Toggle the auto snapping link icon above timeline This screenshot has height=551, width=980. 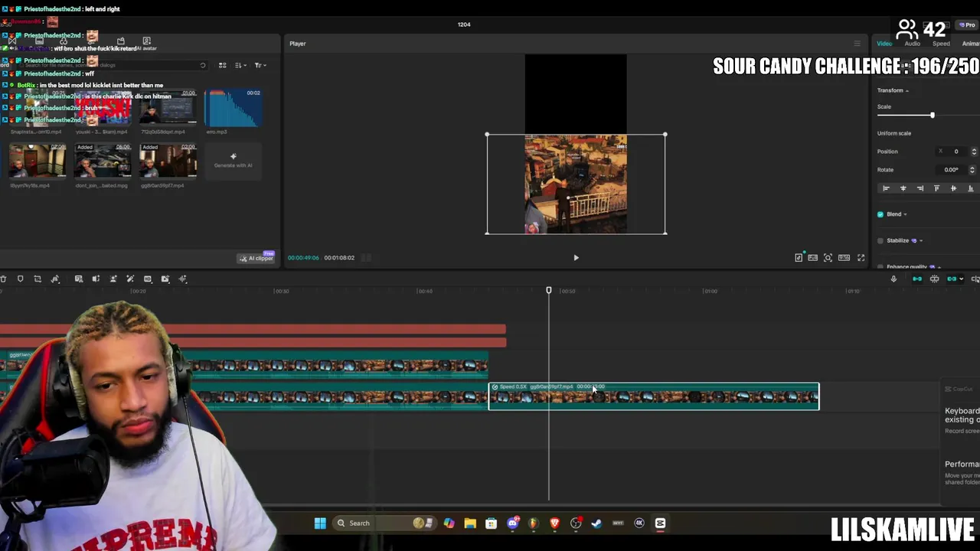click(x=934, y=279)
